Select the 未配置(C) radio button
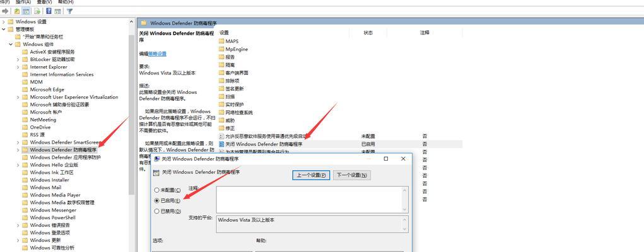The width and height of the screenshot is (644, 252). click(x=156, y=190)
